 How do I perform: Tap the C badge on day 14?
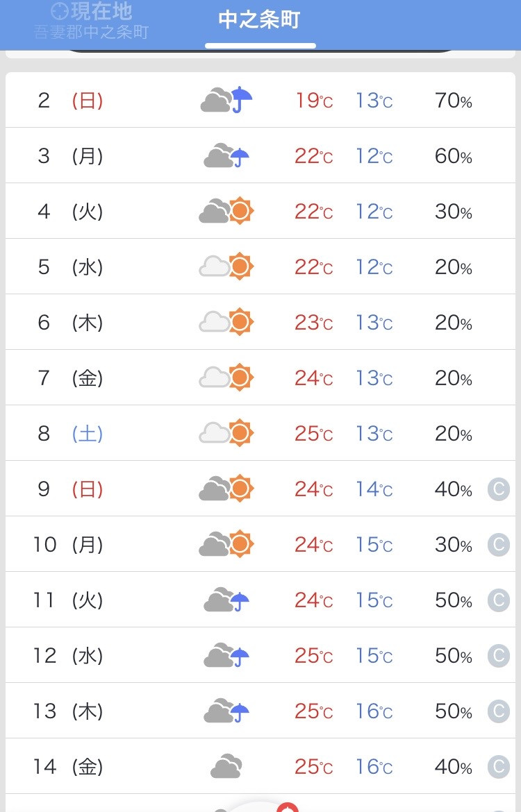pyautogui.click(x=499, y=766)
